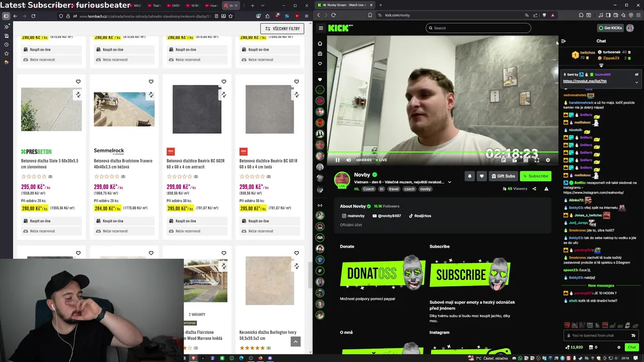Image resolution: width=644 pixels, height=362 pixels.
Task: Favorite Betonová dlažba Slate 3 heart
Action: click(x=78, y=81)
